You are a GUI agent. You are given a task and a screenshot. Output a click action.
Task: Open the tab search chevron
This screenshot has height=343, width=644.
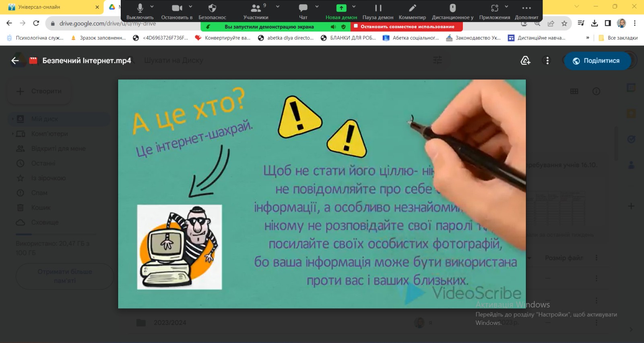(x=576, y=6)
